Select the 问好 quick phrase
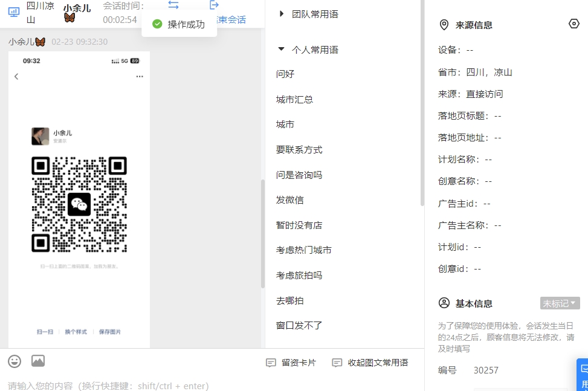Screen dimensions: 588x391 point(285,74)
